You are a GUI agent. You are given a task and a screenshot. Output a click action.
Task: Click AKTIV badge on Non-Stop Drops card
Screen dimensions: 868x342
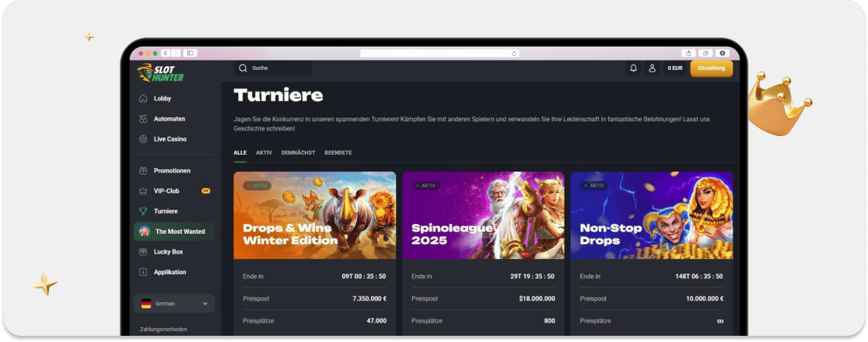[594, 186]
